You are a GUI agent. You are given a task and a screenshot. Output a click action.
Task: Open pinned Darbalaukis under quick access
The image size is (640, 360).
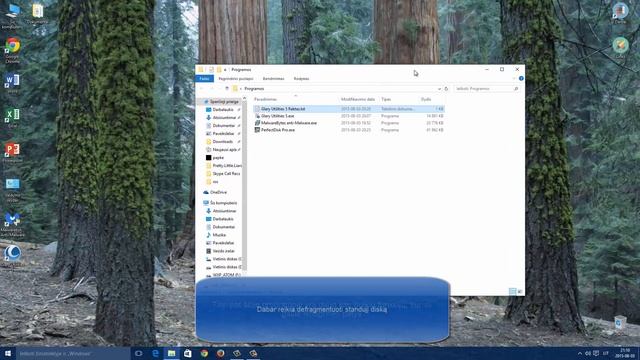[x=223, y=109]
